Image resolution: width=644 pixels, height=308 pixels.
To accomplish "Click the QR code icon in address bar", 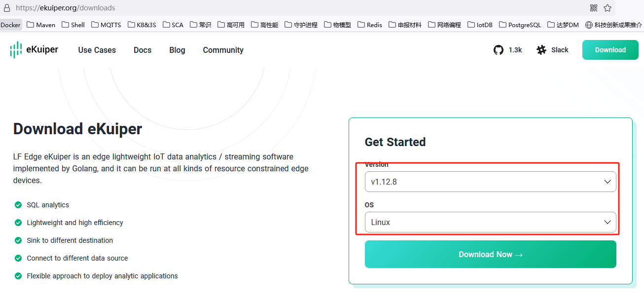I will 594,8.
